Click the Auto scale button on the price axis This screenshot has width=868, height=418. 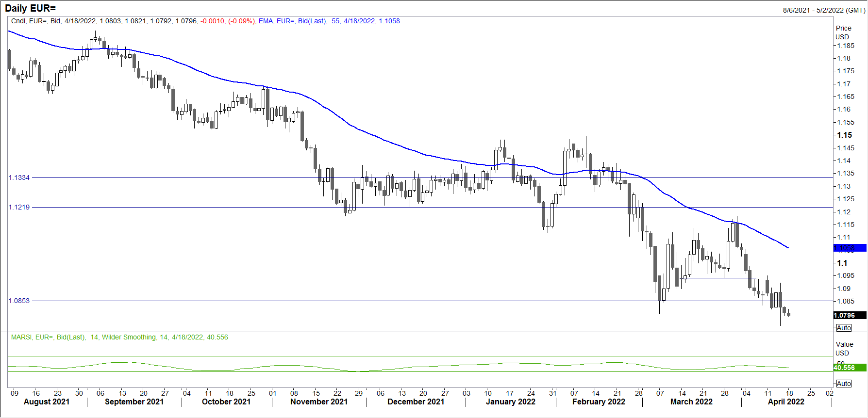(844, 328)
